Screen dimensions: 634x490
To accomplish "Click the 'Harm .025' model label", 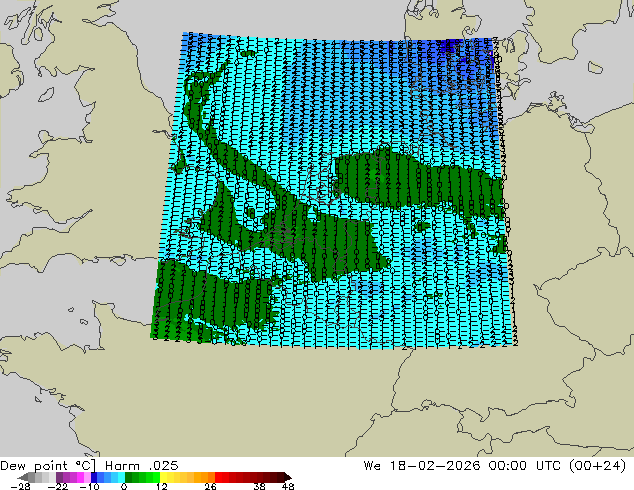I will [142, 466].
